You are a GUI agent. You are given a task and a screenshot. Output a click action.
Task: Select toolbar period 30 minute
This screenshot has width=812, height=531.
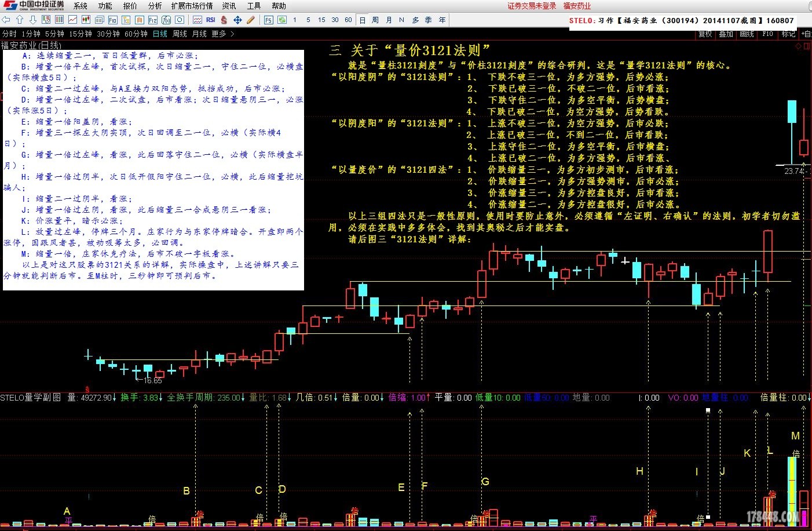tap(335, 20)
